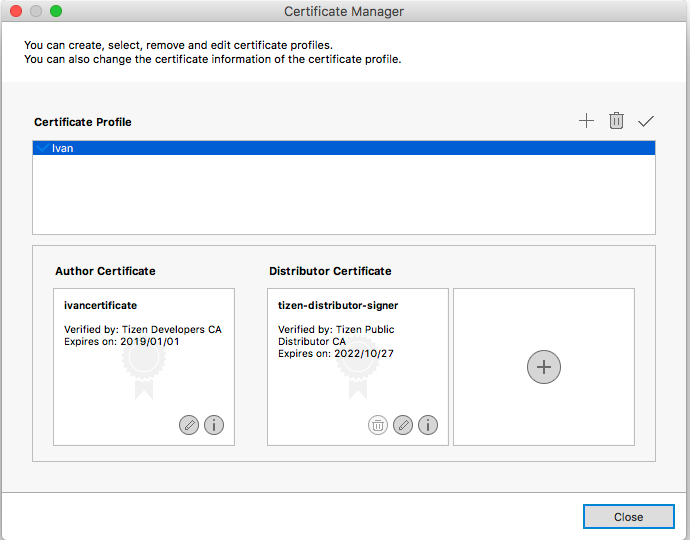Select the ivancertificate card name
Viewport: 690px width, 540px height.
click(100, 305)
